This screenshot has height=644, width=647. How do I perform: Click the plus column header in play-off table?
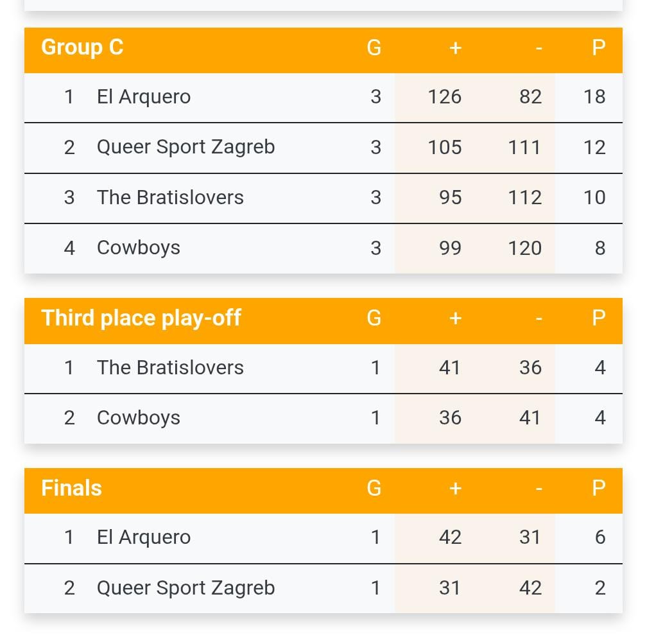tap(455, 318)
